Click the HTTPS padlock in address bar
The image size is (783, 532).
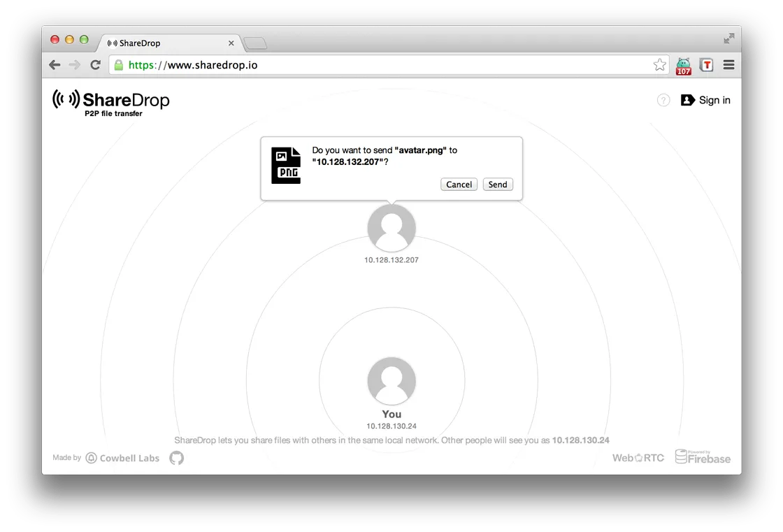point(117,64)
